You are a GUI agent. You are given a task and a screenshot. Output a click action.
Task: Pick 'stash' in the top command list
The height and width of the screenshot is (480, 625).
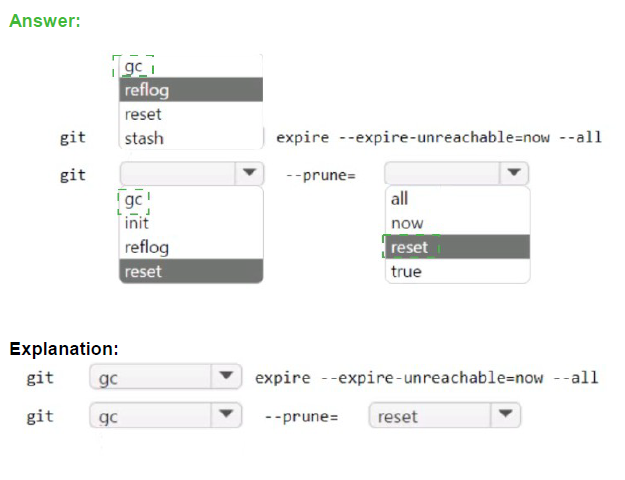[x=190, y=138]
